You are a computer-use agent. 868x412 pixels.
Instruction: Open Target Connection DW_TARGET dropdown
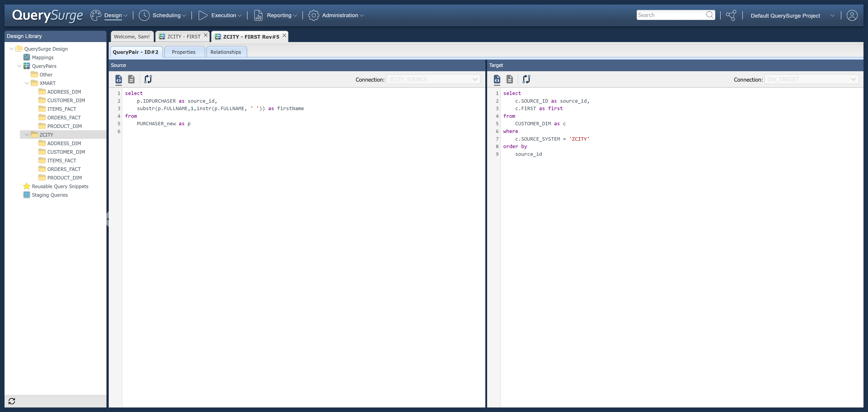pyautogui.click(x=812, y=79)
